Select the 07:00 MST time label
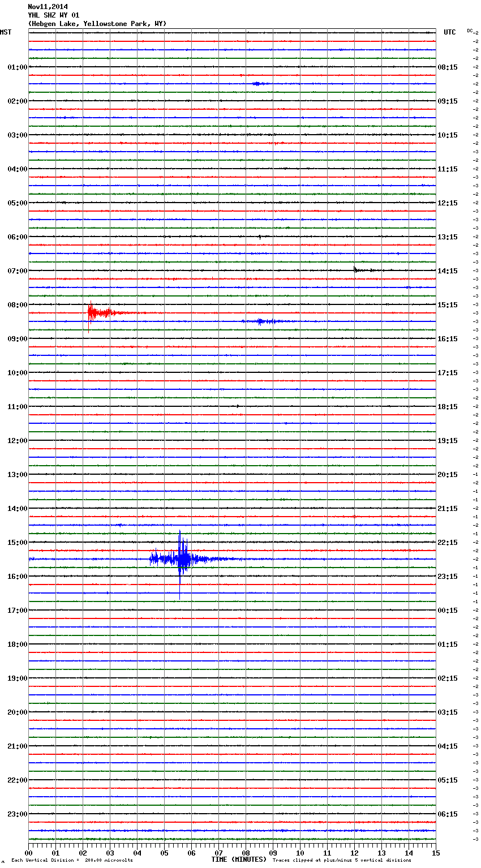The image size is (481, 868). click(18, 271)
